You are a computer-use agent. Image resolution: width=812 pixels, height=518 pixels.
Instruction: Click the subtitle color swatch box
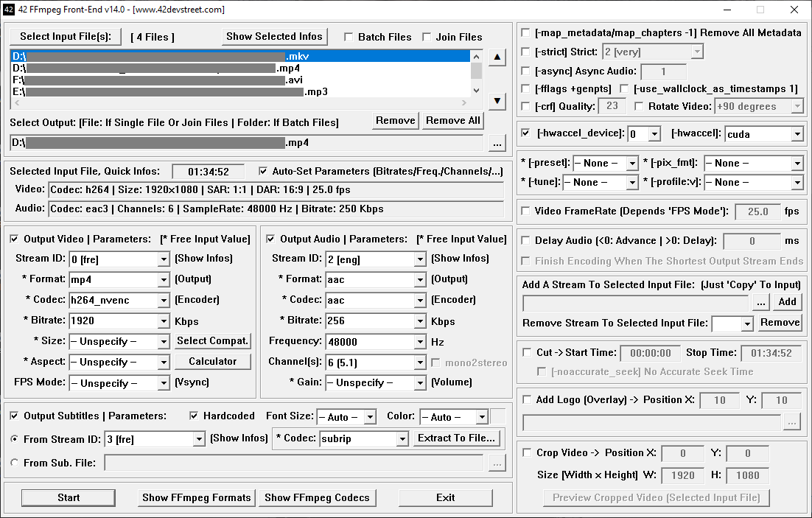click(x=499, y=417)
